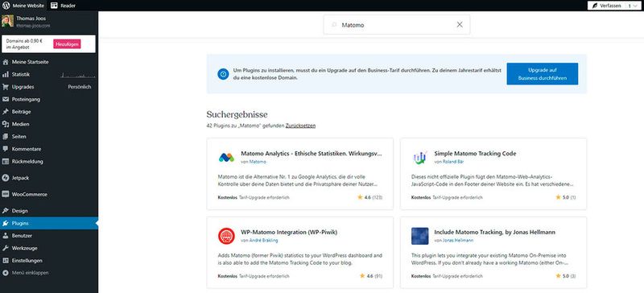This screenshot has height=293, width=644.
Task: Click the Matomo Analytics plugin logo
Action: click(x=226, y=157)
